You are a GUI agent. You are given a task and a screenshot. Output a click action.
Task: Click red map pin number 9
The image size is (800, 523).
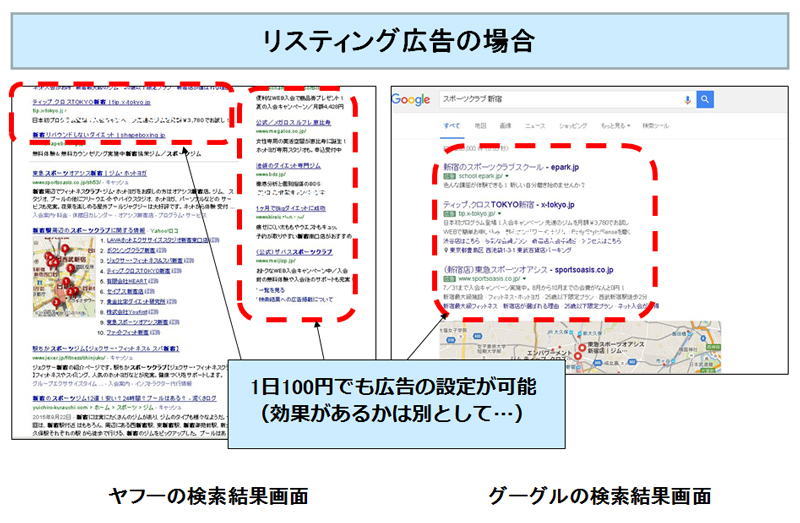pyautogui.click(x=65, y=249)
